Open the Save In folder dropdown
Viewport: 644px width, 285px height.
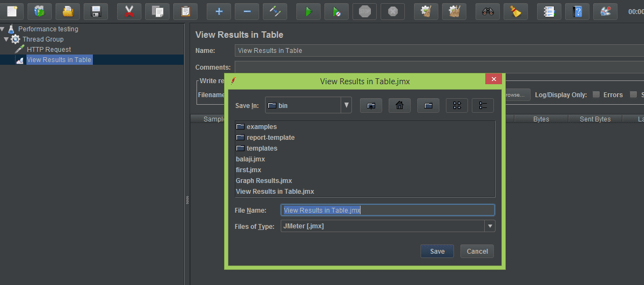pos(347,106)
